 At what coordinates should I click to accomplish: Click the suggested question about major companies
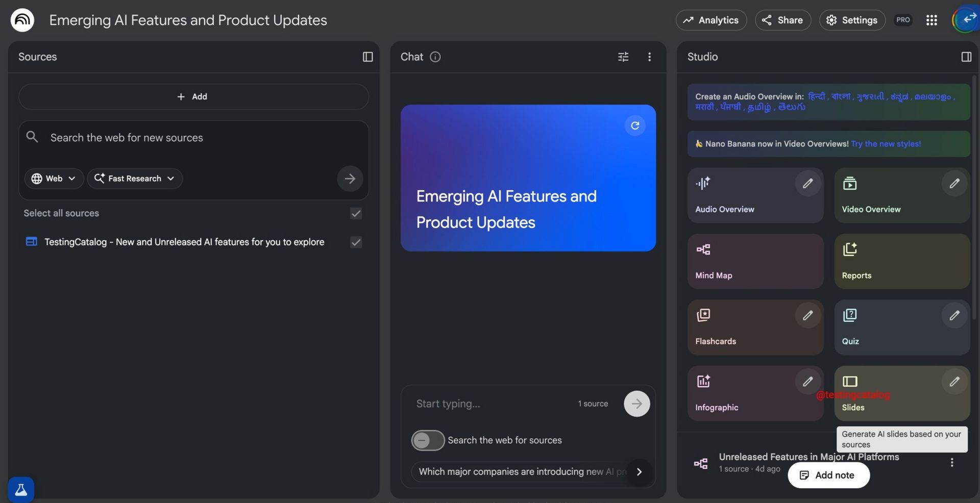point(522,472)
